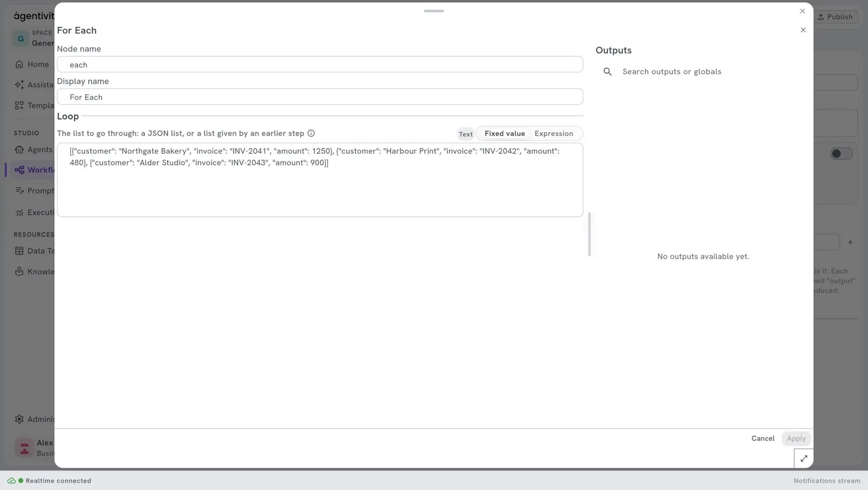Open the Administration gear icon
The image size is (868, 490).
pyautogui.click(x=20, y=419)
